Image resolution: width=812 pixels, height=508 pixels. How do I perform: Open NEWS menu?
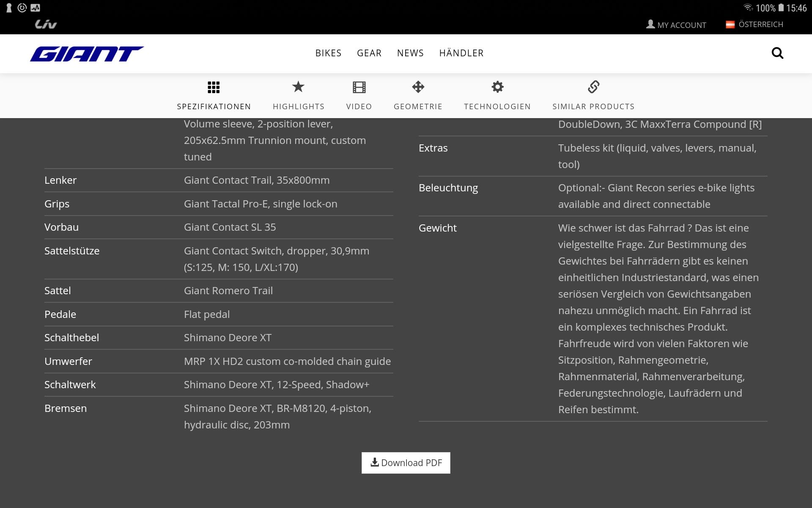click(x=410, y=53)
